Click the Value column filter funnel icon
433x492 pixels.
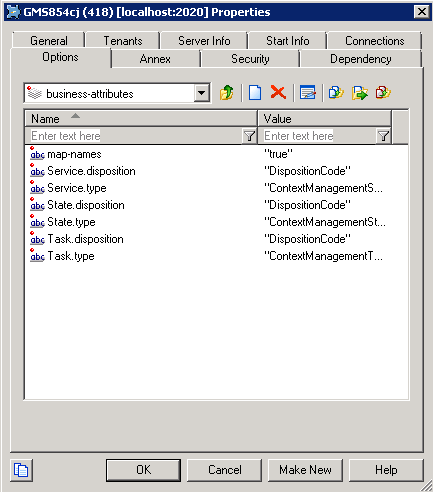point(383,136)
